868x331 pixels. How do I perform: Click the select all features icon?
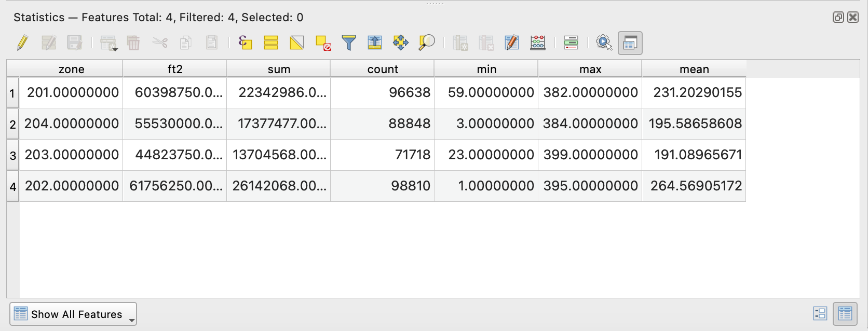271,43
